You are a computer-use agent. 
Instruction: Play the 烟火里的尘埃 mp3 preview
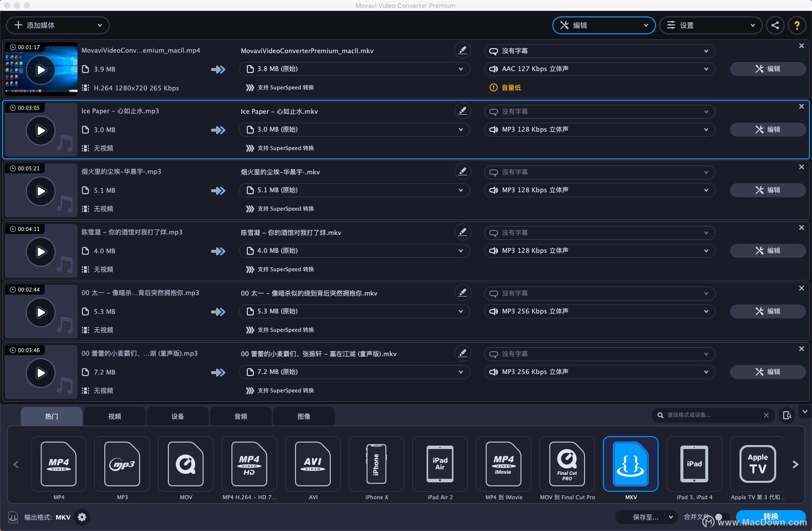point(41,191)
